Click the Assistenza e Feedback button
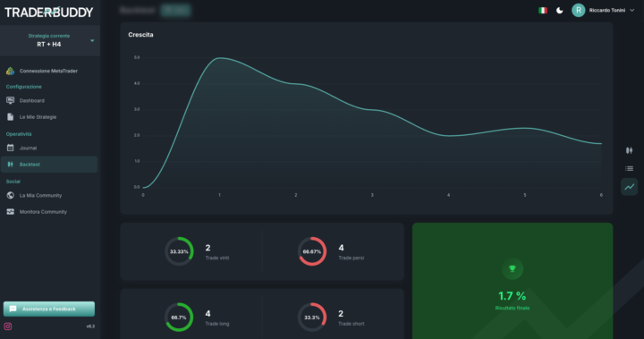This screenshot has height=339, width=644. pos(49,309)
